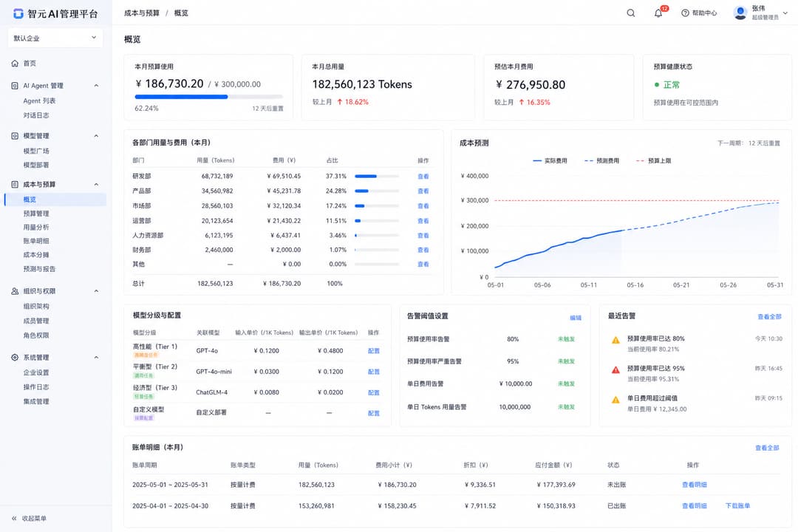
Task: Click the red up arrow beside 18.62%
Action: (x=339, y=102)
